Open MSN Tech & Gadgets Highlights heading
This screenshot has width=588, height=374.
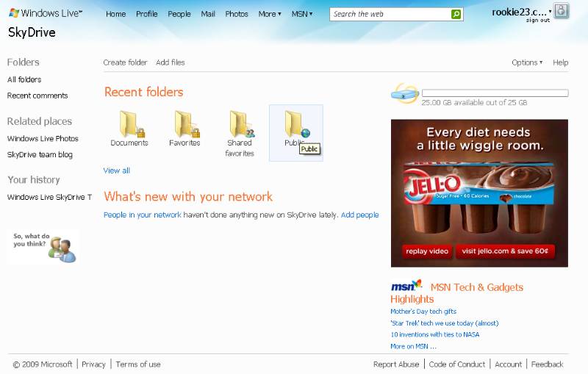tap(457, 293)
